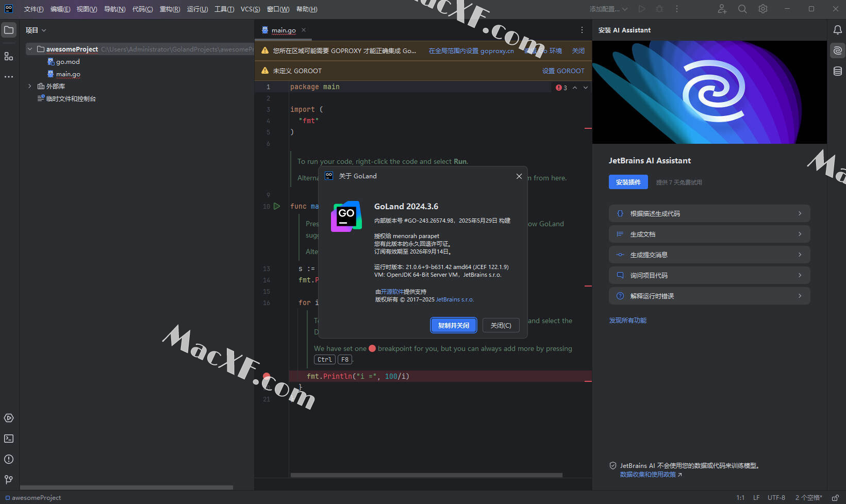Open the Git version control icon
This screenshot has width=846, height=504.
9,480
